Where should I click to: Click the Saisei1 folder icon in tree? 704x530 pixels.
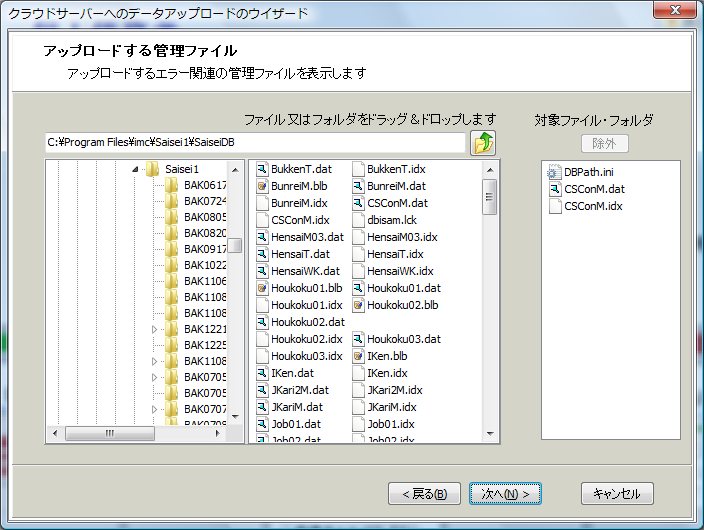(152, 169)
